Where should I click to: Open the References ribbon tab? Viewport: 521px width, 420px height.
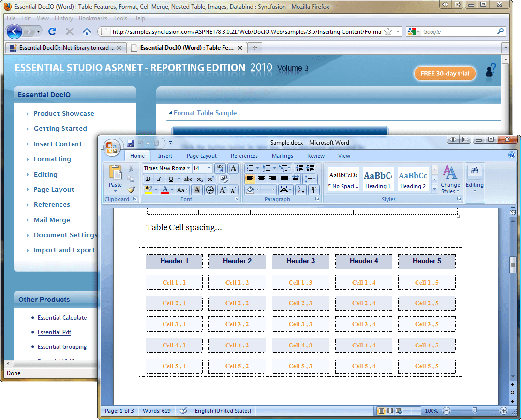[x=244, y=156]
